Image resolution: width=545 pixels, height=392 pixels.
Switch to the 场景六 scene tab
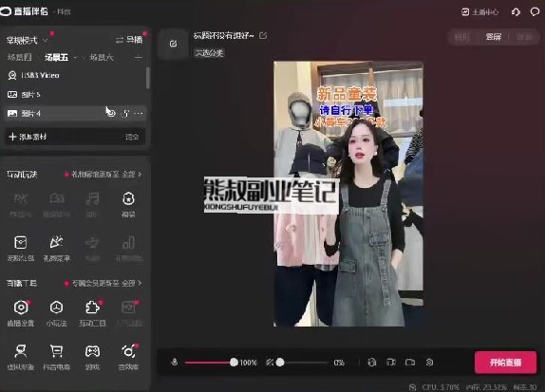tap(102, 57)
